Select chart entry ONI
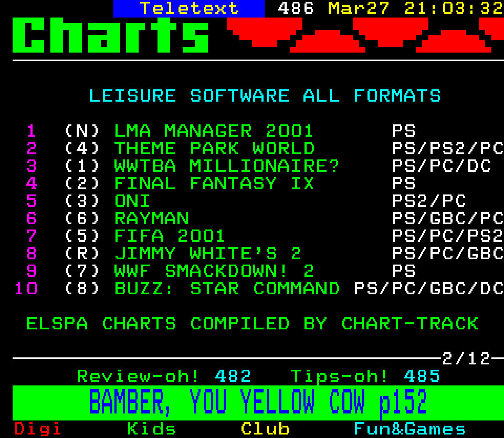 tap(132, 201)
